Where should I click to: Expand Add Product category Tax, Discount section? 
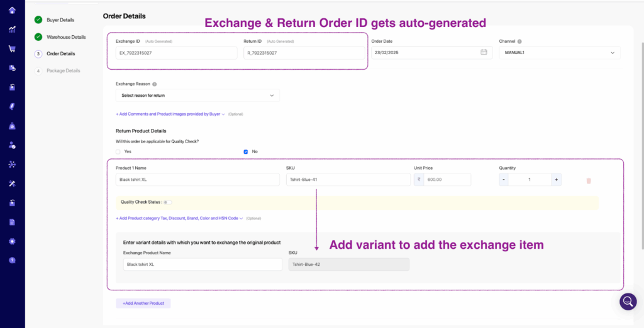[x=179, y=218]
